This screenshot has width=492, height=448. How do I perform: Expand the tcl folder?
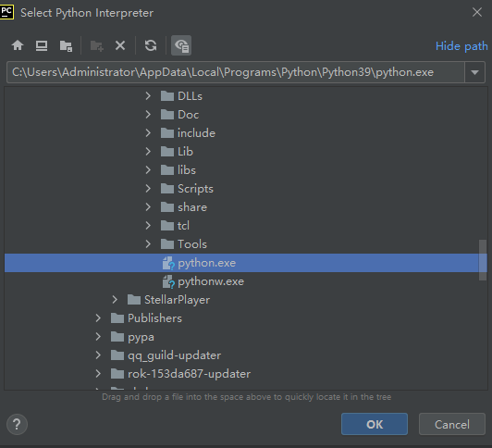click(148, 226)
